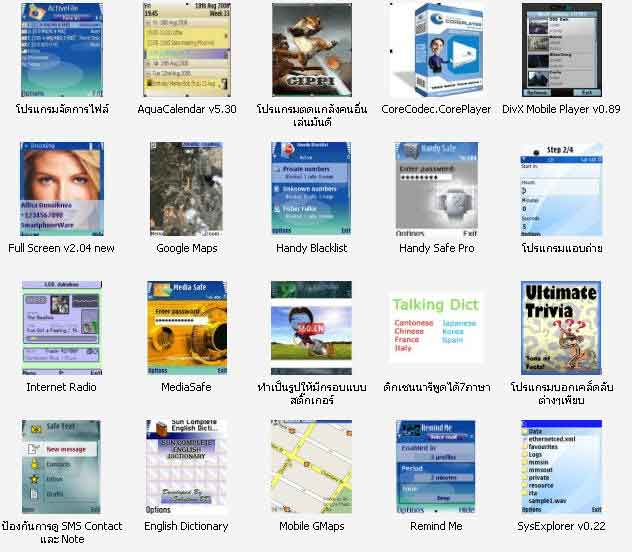Open the Internet Radio thumbnail
This screenshot has width=632, height=552.
(x=62, y=328)
